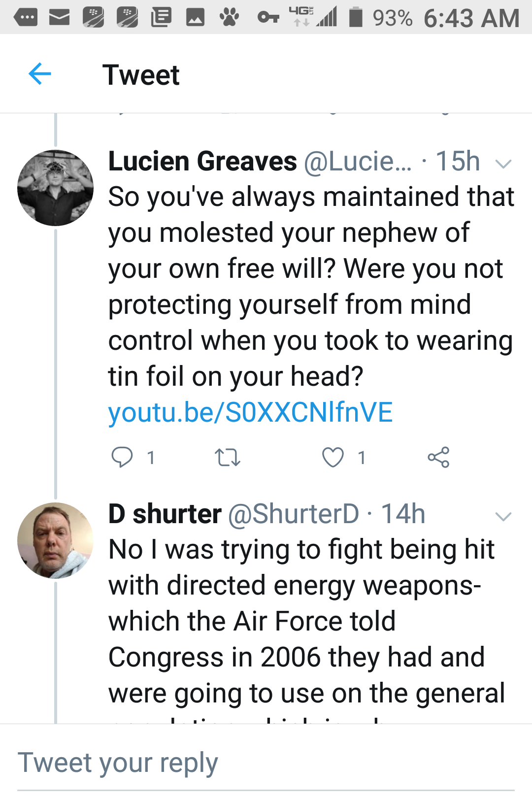
Task: Open the youtu.be/S0XXCNIfnVE link
Action: 250,412
